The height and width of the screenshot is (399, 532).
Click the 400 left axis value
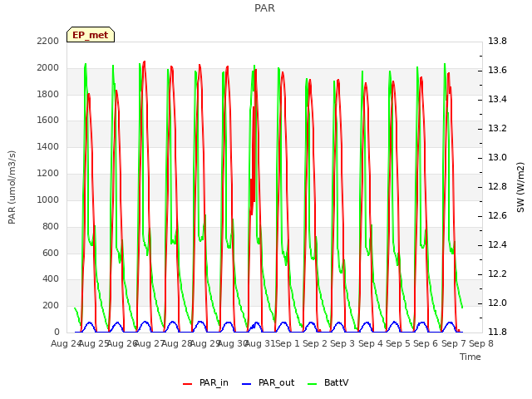[x=51, y=279]
